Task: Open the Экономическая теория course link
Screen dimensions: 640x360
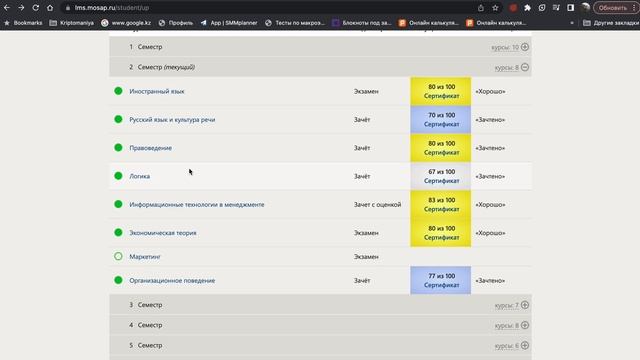Action: pos(163,233)
